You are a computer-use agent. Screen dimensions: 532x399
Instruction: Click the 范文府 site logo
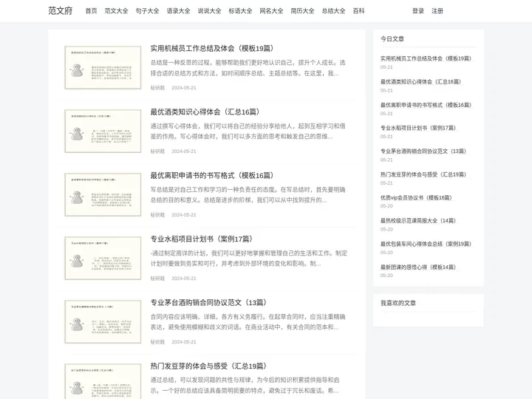(60, 11)
